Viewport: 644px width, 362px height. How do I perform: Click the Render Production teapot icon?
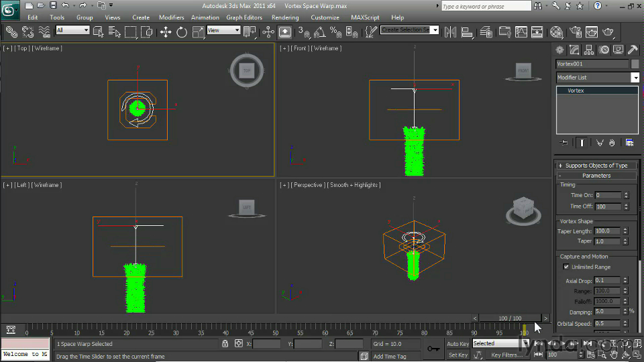coord(608,32)
